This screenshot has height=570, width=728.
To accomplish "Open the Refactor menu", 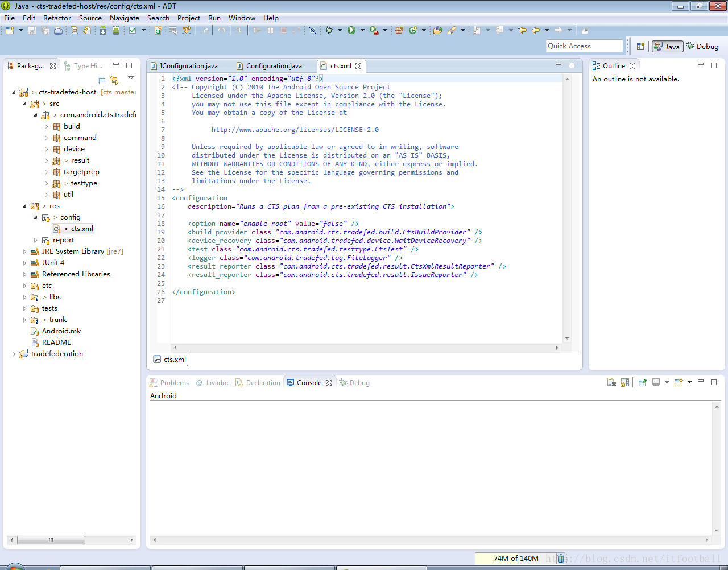I will [57, 18].
